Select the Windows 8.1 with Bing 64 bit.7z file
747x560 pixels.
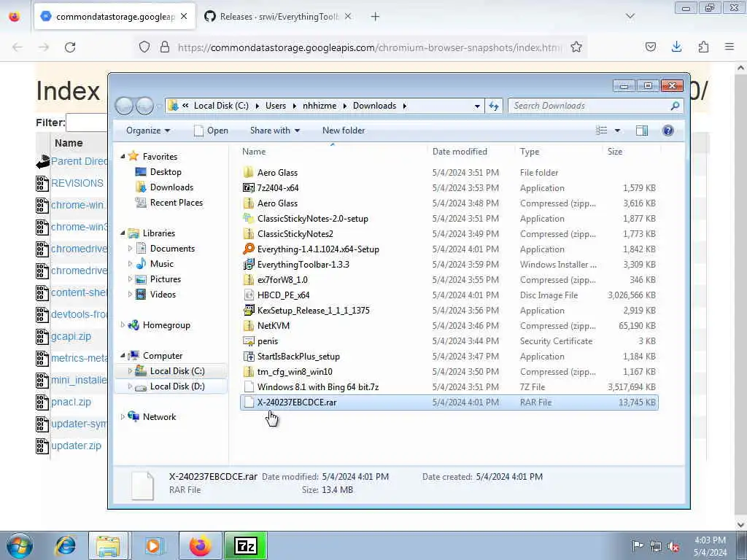(x=318, y=387)
